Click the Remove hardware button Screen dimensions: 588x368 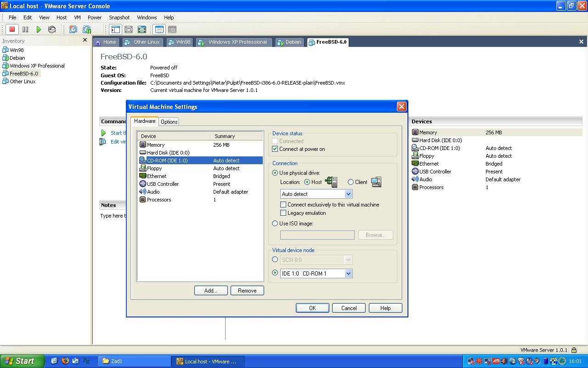tap(247, 291)
